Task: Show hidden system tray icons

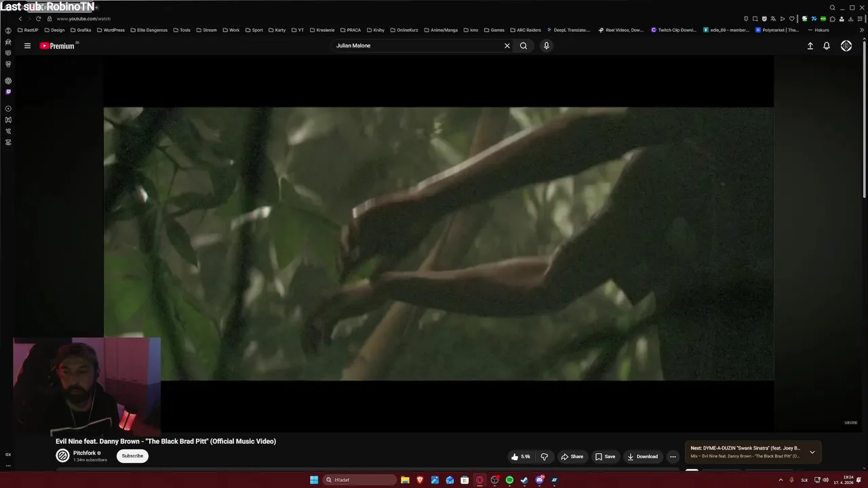Action: pyautogui.click(x=781, y=480)
